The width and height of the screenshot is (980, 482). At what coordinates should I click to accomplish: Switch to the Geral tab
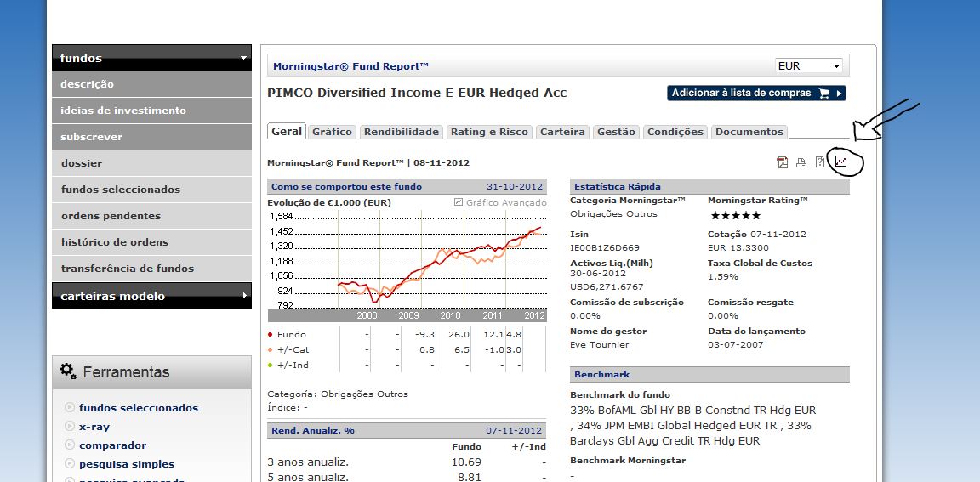tap(287, 131)
